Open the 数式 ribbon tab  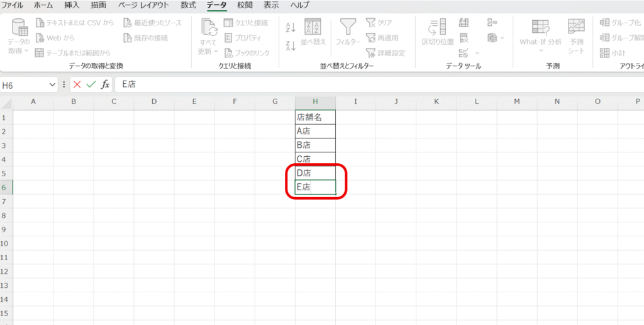point(188,5)
